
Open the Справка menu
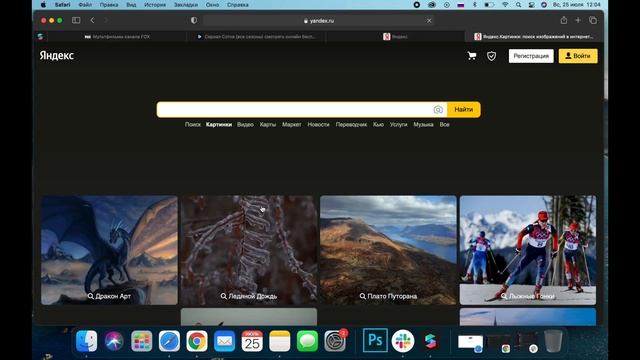tap(238, 5)
